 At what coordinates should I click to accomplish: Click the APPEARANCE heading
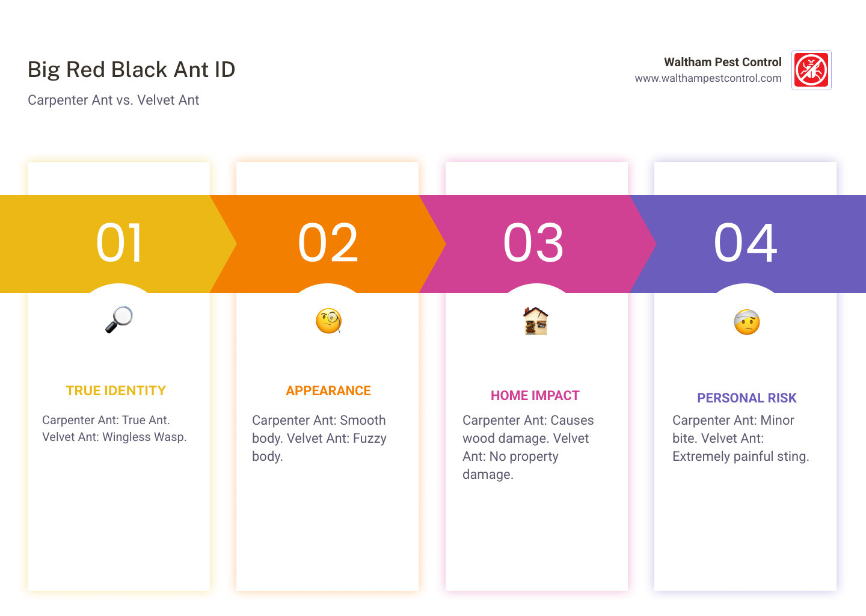tap(328, 391)
